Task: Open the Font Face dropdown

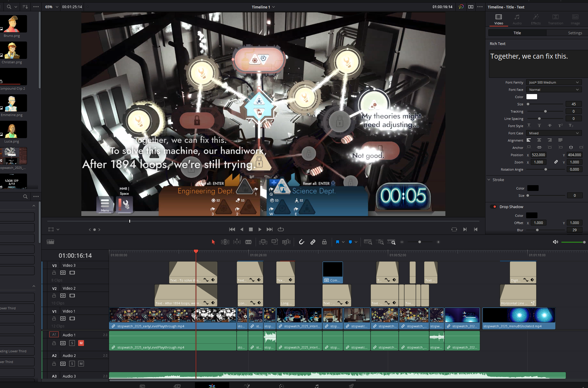Action: click(x=554, y=90)
